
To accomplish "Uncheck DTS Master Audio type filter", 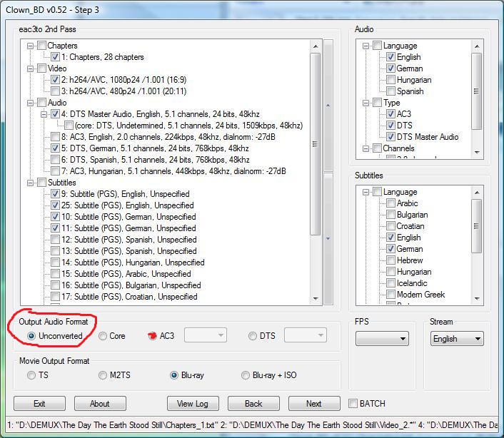I will coord(390,137).
